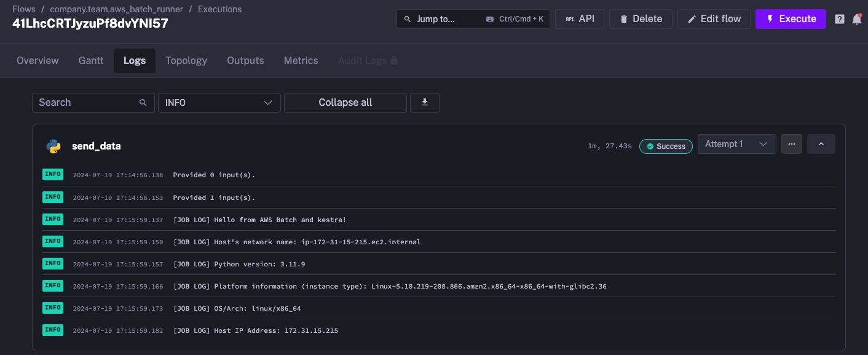
Task: Click the Edit flow button
Action: coord(713,19)
